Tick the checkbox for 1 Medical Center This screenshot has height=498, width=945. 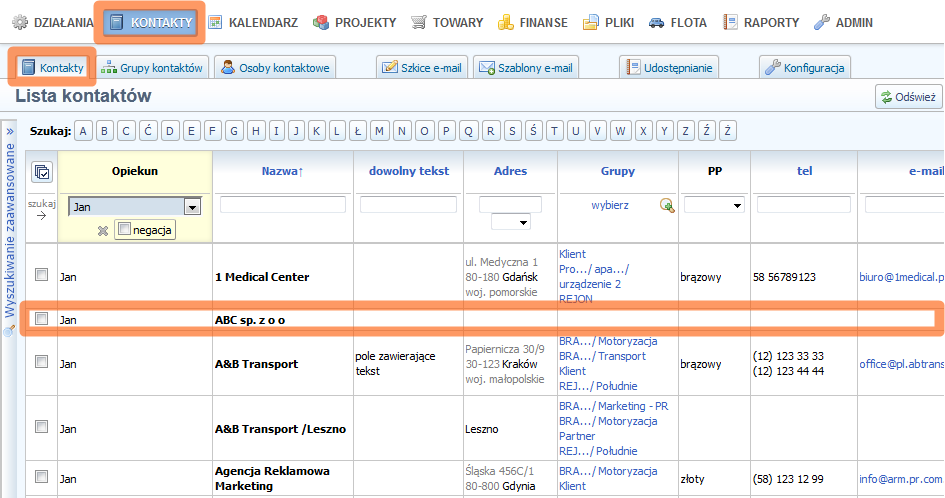[41, 276]
